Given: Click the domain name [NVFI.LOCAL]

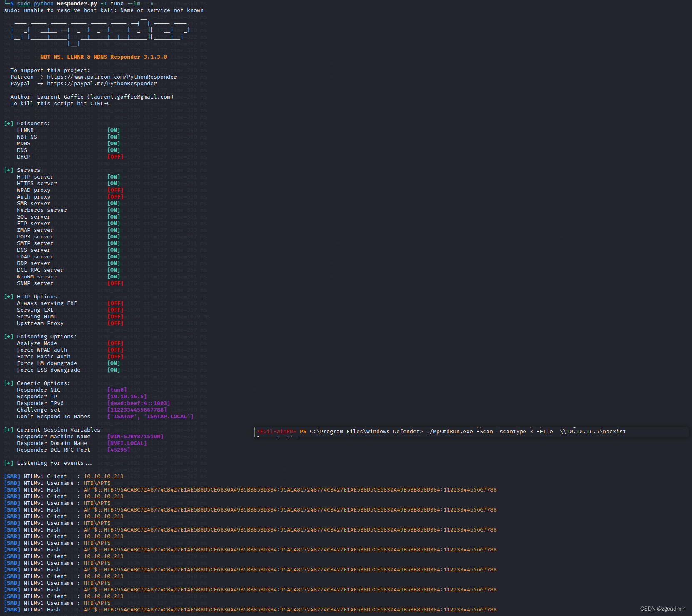Looking at the screenshot, I should tap(127, 443).
